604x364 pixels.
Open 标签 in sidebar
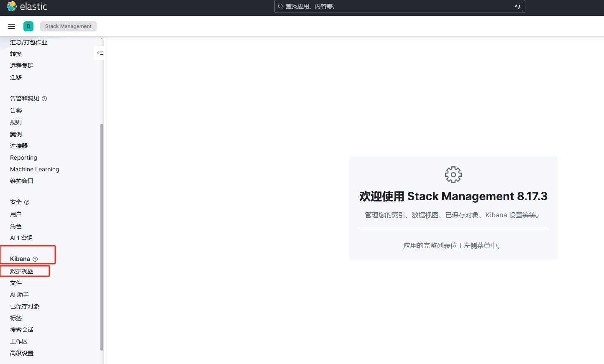pos(16,318)
